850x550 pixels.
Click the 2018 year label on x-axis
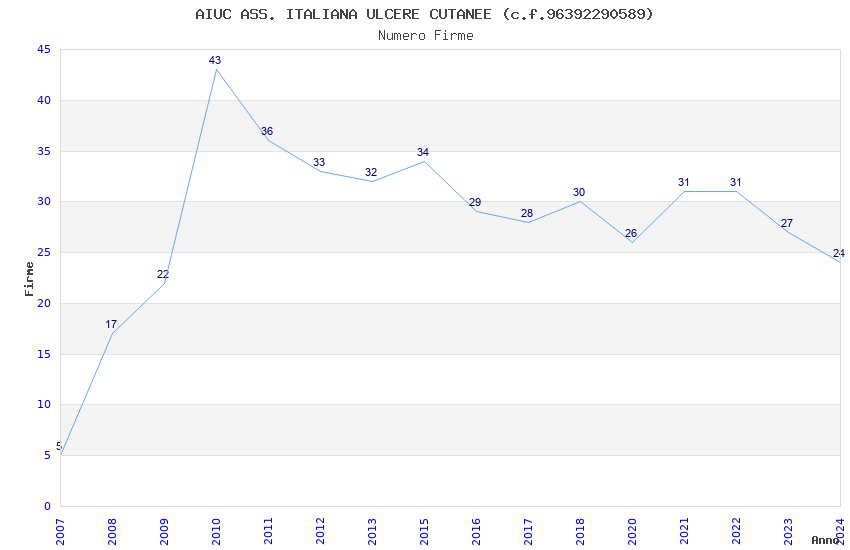click(581, 532)
